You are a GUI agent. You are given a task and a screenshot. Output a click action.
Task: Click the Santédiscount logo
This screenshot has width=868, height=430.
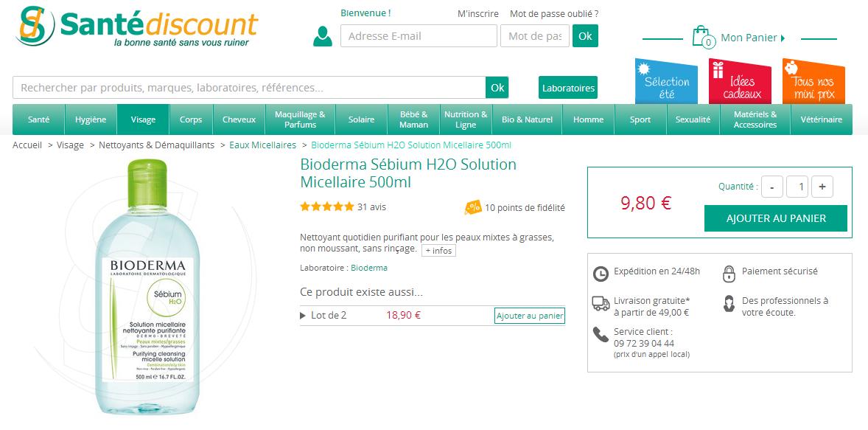(x=136, y=28)
